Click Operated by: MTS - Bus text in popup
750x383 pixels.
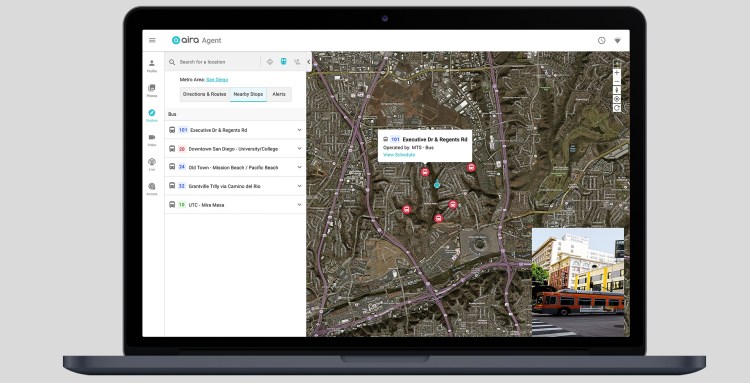click(x=408, y=148)
